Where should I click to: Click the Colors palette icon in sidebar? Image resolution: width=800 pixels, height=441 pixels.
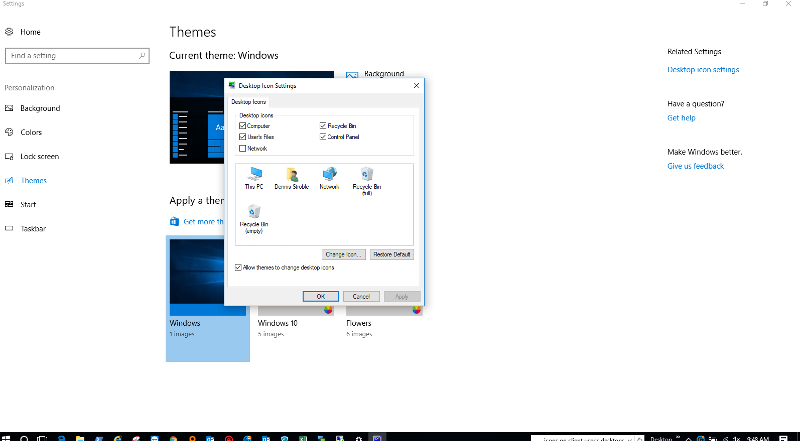pos(9,132)
